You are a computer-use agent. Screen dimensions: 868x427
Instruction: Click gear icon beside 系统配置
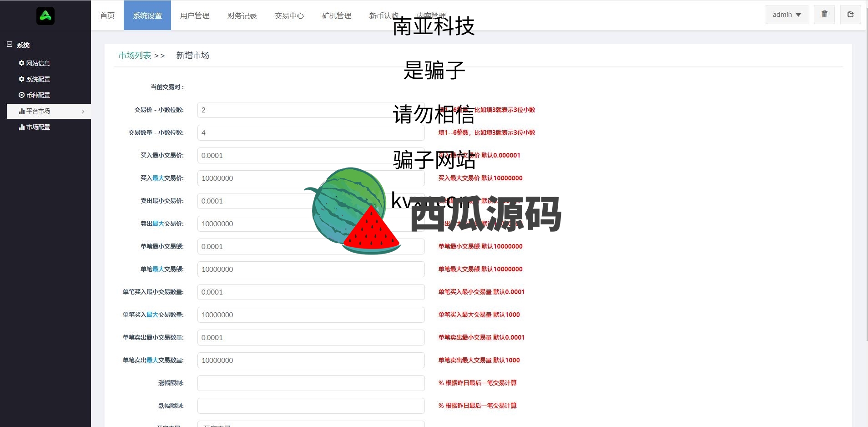tap(21, 79)
